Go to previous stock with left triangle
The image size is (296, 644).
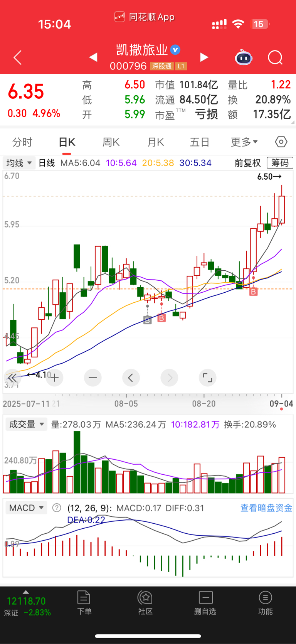pos(93,57)
